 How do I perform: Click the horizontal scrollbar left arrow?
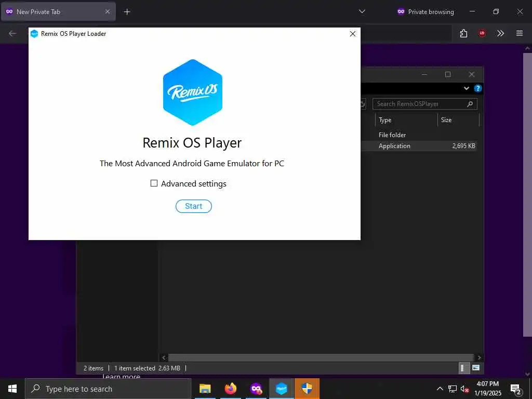164,357
